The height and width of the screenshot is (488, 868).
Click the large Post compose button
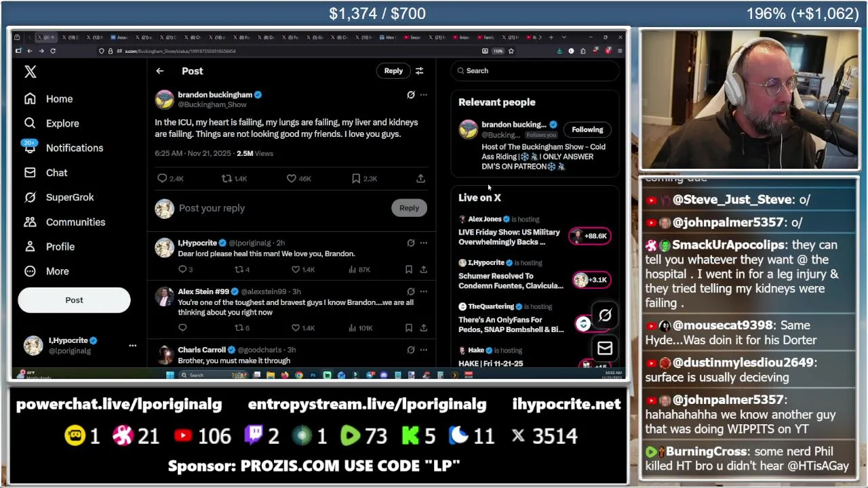(74, 300)
